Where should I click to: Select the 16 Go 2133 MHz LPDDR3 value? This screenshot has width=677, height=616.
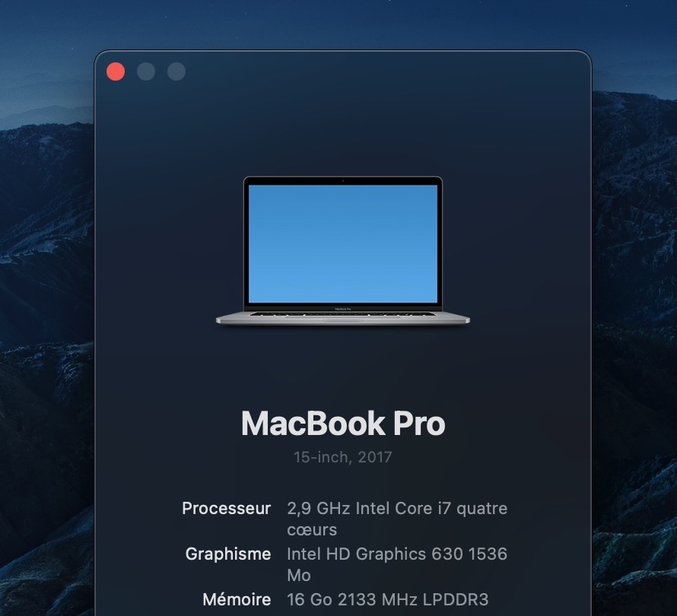click(x=388, y=599)
